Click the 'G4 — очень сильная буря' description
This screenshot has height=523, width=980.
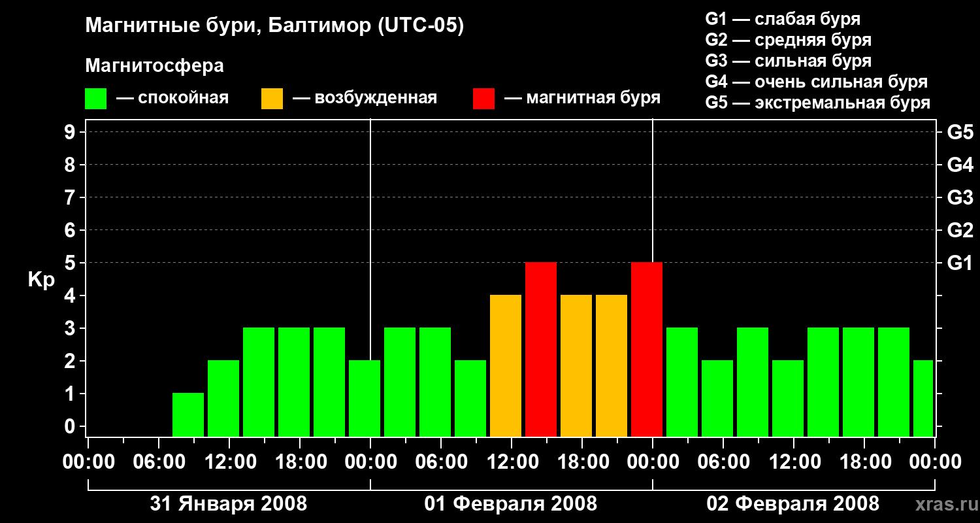click(x=817, y=82)
